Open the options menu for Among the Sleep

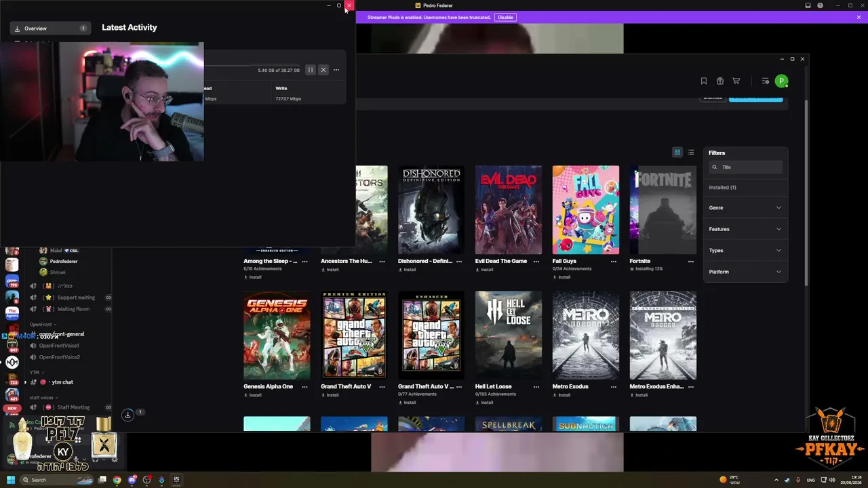pyautogui.click(x=304, y=261)
